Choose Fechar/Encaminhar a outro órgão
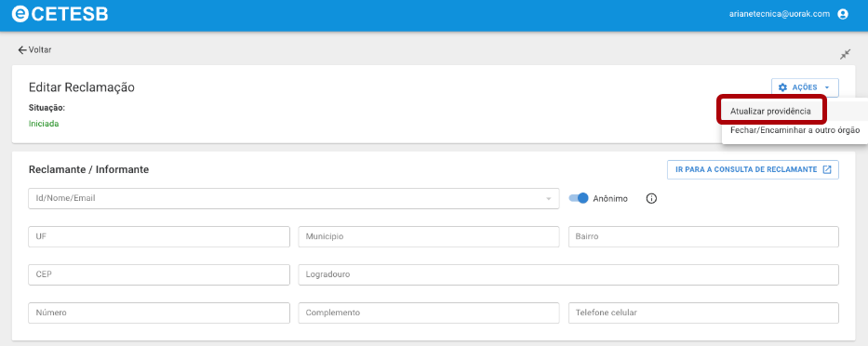 (x=795, y=130)
